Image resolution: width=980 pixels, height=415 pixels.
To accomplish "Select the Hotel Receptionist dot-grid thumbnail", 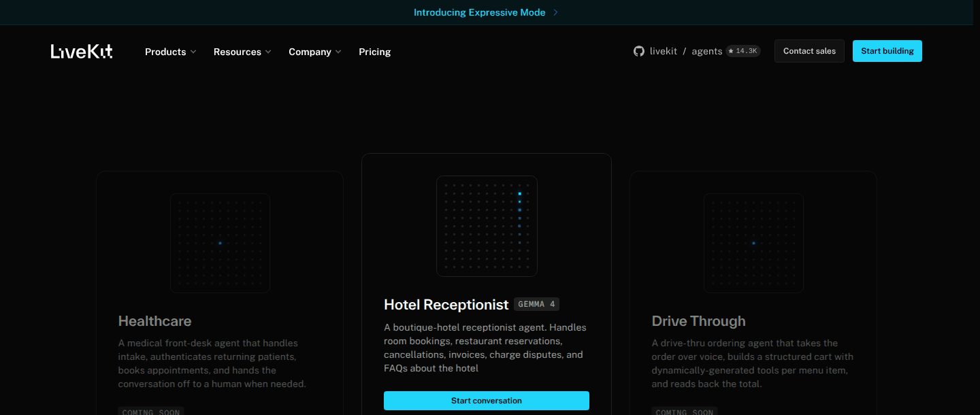I will pyautogui.click(x=487, y=226).
